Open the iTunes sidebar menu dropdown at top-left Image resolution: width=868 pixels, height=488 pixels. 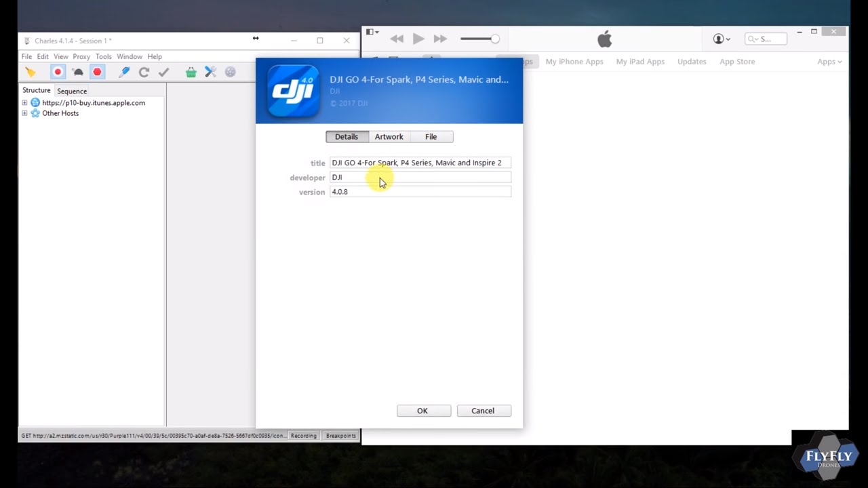(372, 32)
